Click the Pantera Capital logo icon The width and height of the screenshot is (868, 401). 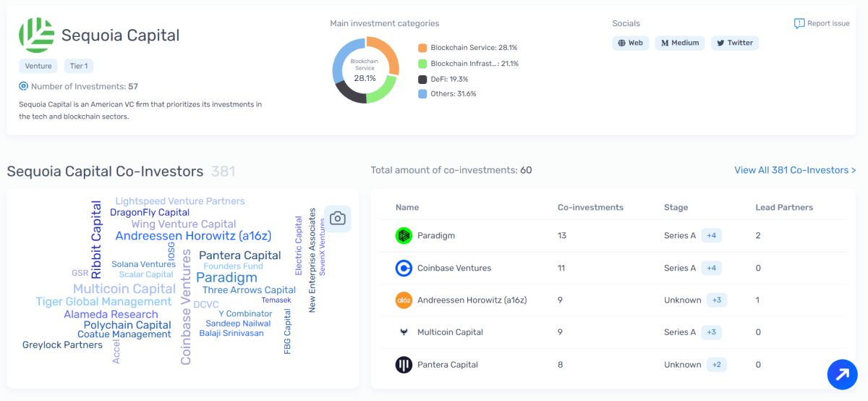click(404, 364)
